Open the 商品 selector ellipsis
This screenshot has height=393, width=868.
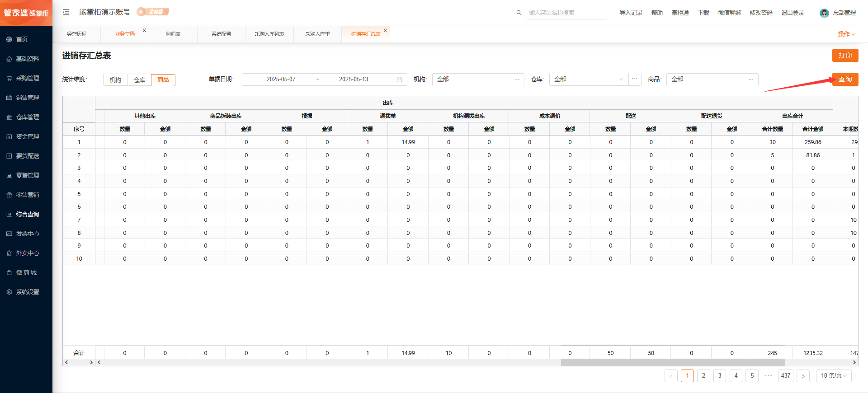click(751, 80)
